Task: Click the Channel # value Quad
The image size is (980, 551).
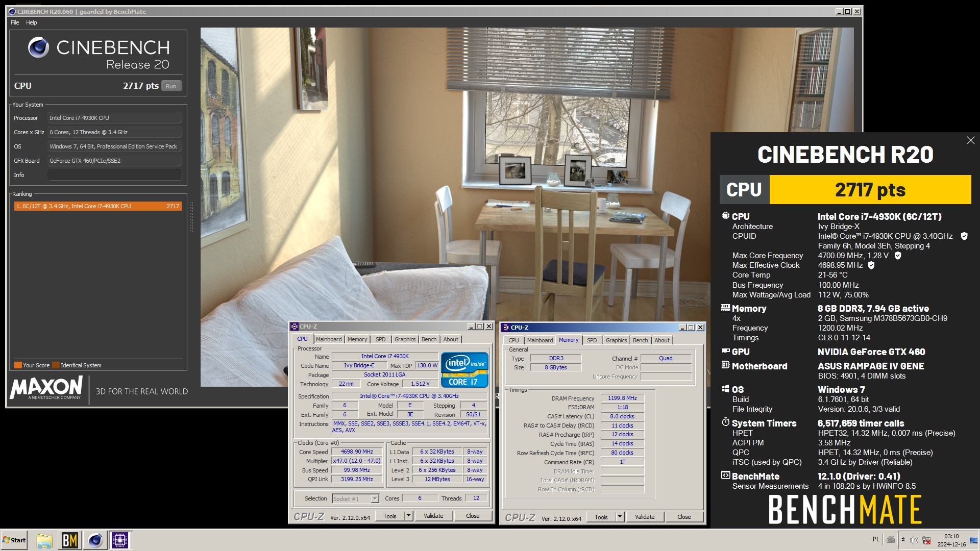Action: pos(666,358)
